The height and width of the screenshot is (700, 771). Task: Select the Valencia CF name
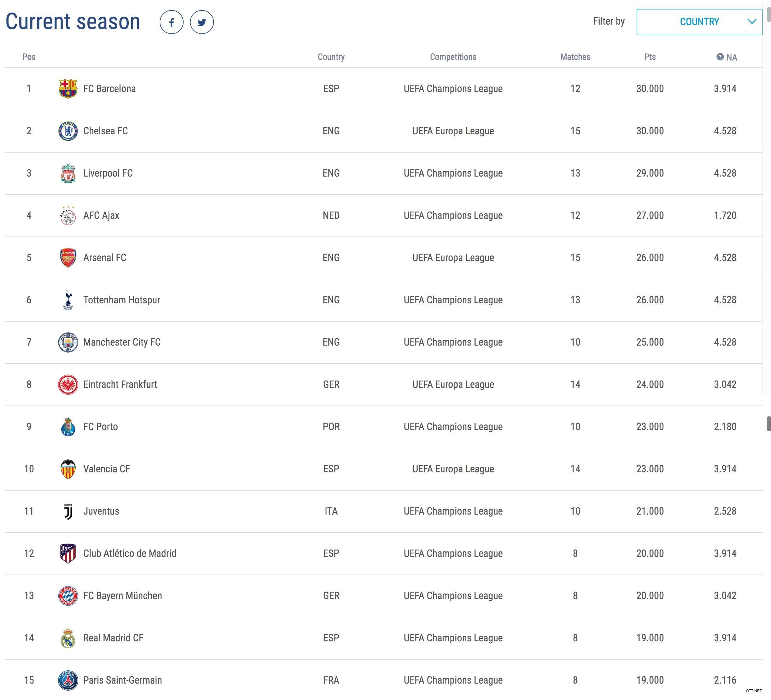point(107,469)
